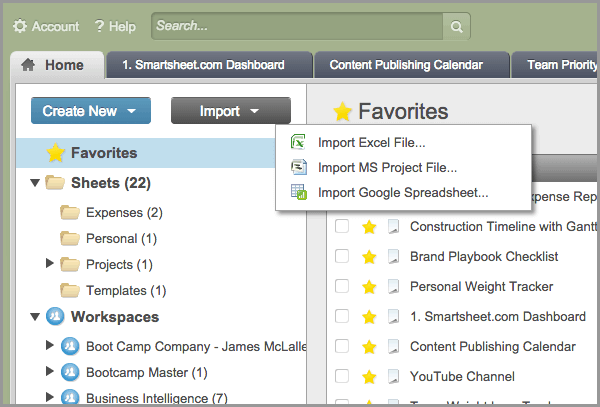The image size is (600, 407).
Task: Click the Help question mark icon
Action: coord(100,27)
